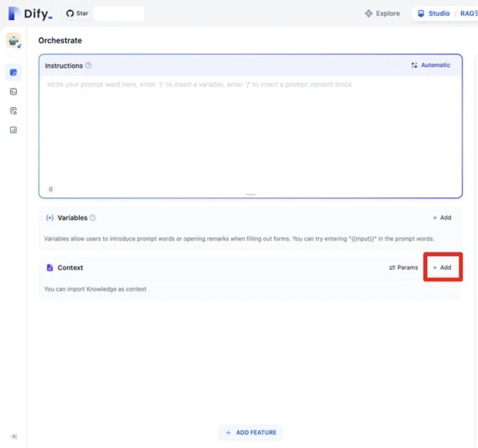
Task: Open Context retrieval Params settings
Action: 403,268
